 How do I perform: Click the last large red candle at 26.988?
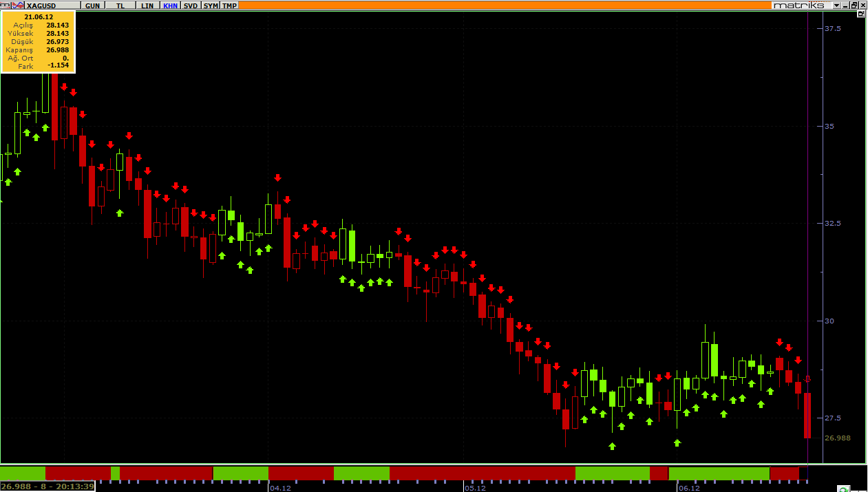click(x=807, y=416)
